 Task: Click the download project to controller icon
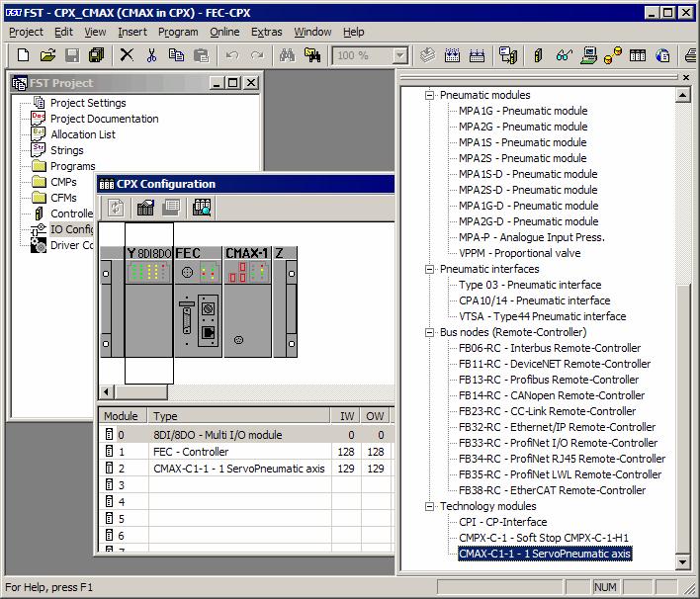(507, 55)
